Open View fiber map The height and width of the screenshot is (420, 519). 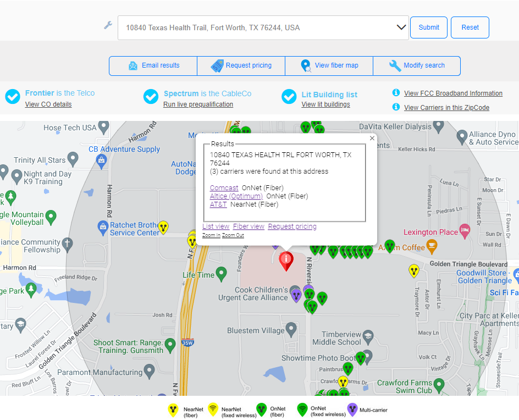point(329,65)
